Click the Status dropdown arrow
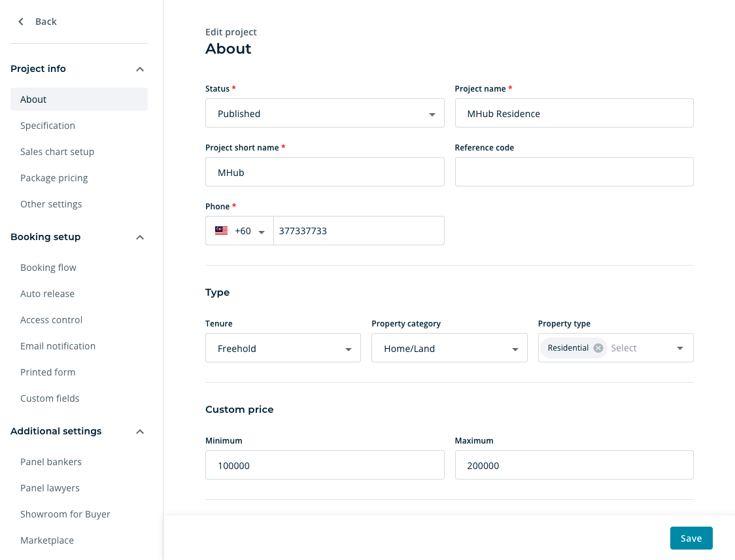 (x=432, y=113)
